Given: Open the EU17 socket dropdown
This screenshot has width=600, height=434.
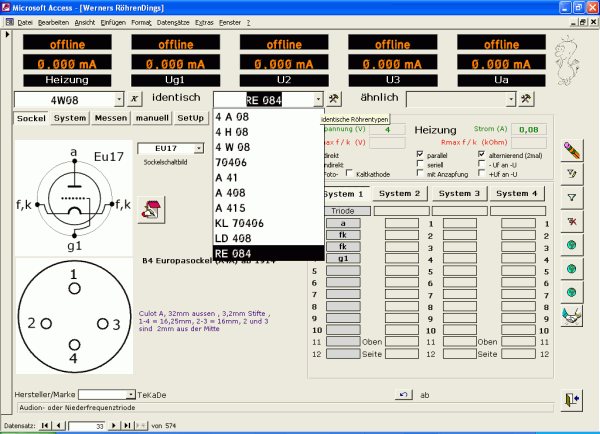Looking at the screenshot, I should click(199, 148).
